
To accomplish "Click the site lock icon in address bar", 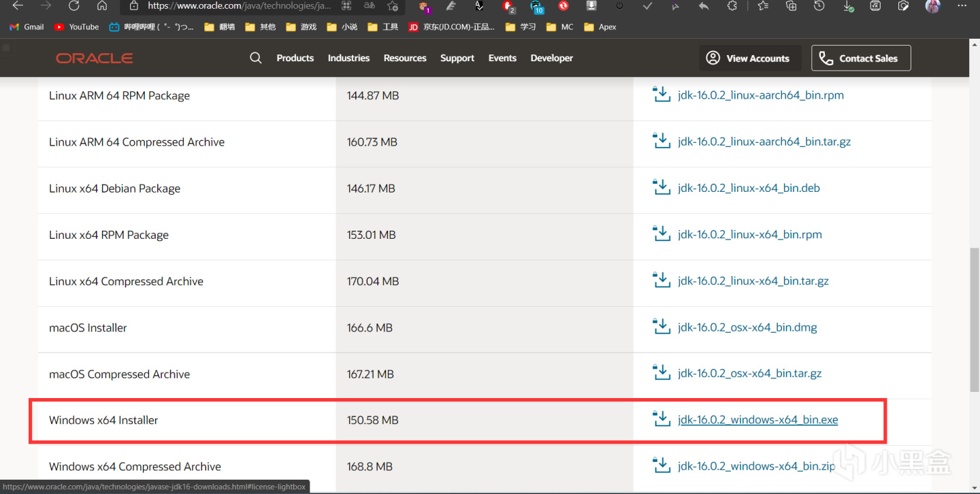I will coord(134,5).
